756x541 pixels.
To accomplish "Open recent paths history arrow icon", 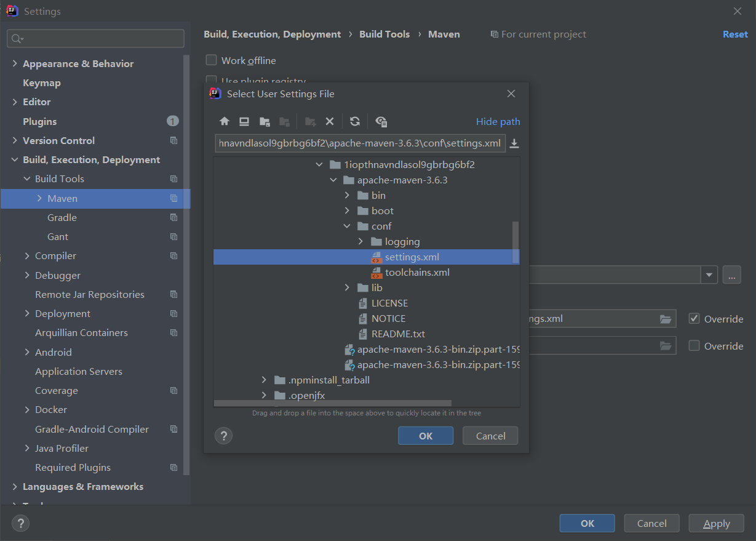I will 515,143.
